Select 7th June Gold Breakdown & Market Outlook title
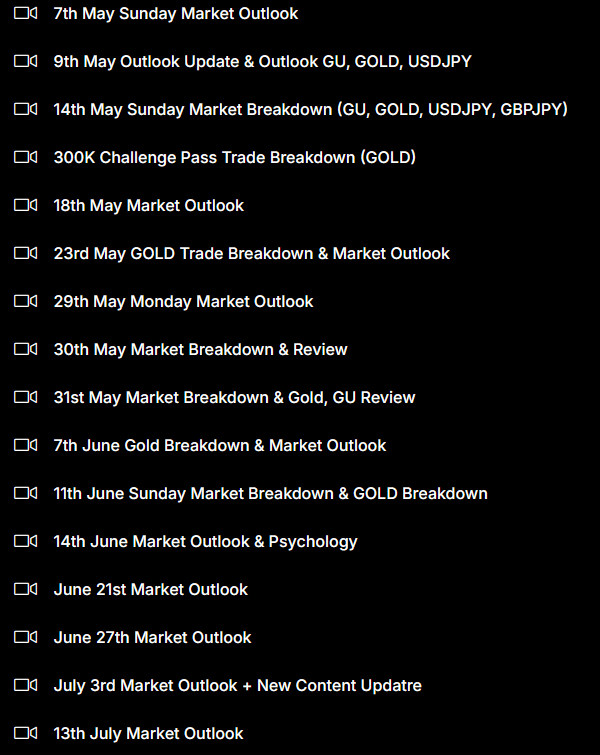The height and width of the screenshot is (755, 600). 219,446
